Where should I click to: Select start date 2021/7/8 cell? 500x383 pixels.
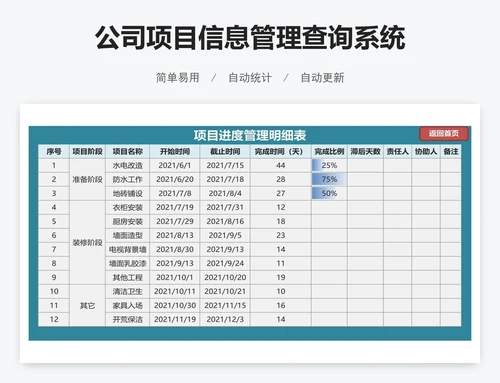175,193
